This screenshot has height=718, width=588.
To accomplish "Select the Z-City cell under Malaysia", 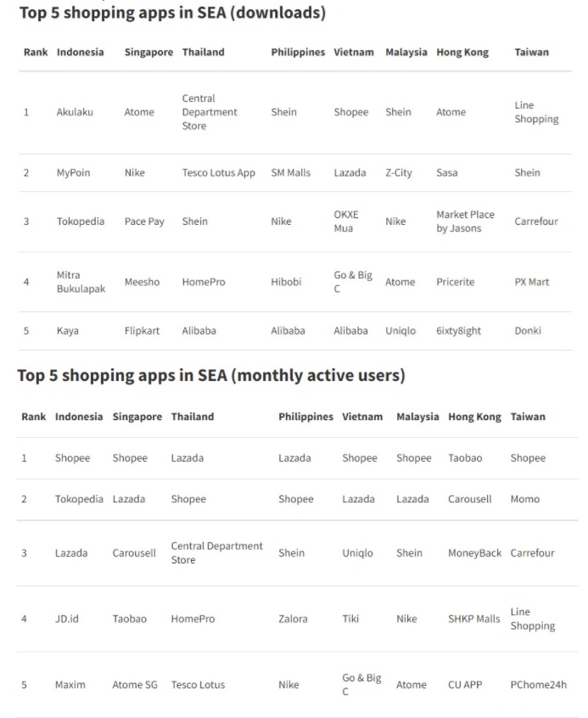I will coord(398,173).
